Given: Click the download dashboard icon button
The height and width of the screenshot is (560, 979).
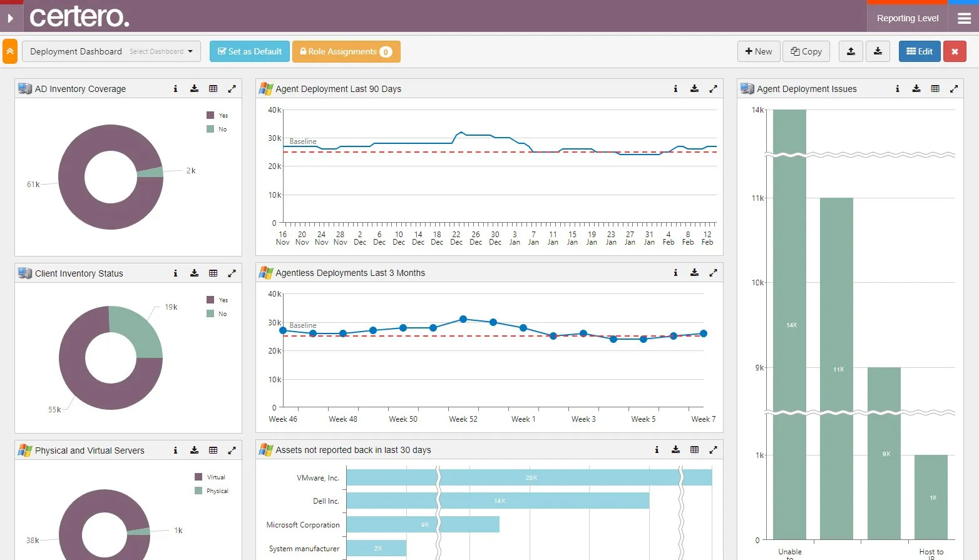Looking at the screenshot, I should (x=878, y=51).
